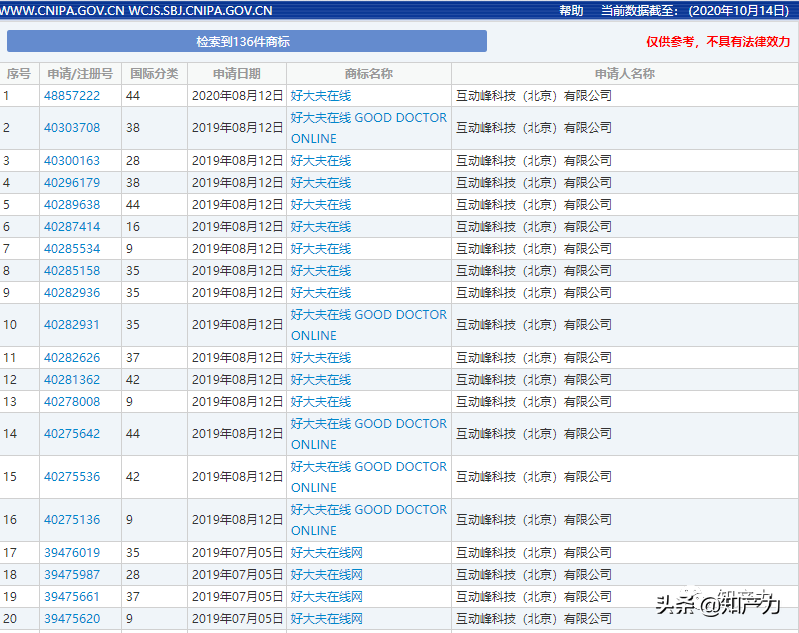The height and width of the screenshot is (633, 799).
Task: Open registration number 40275136
Action: [x=72, y=520]
